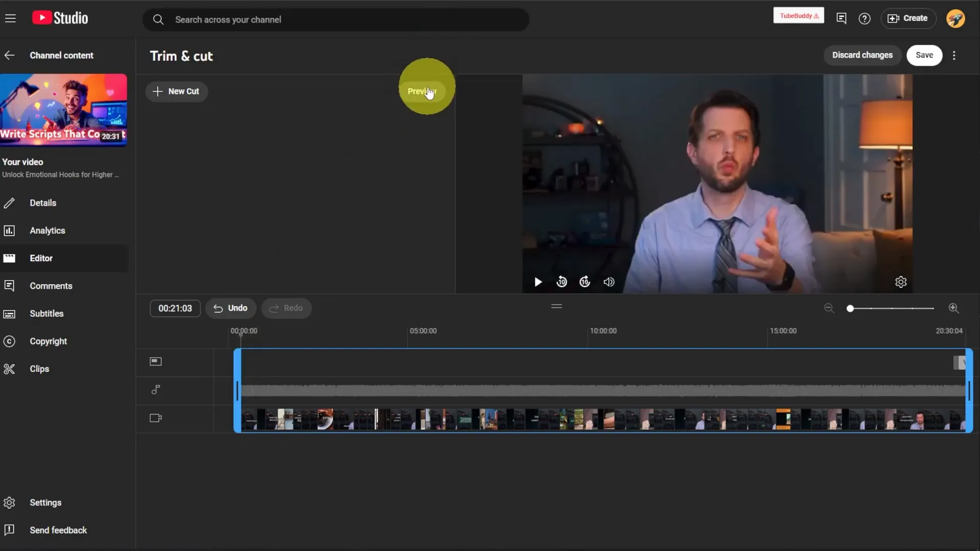Image resolution: width=980 pixels, height=551 pixels.
Task: Rewind the video 10 seconds
Action: click(x=561, y=282)
